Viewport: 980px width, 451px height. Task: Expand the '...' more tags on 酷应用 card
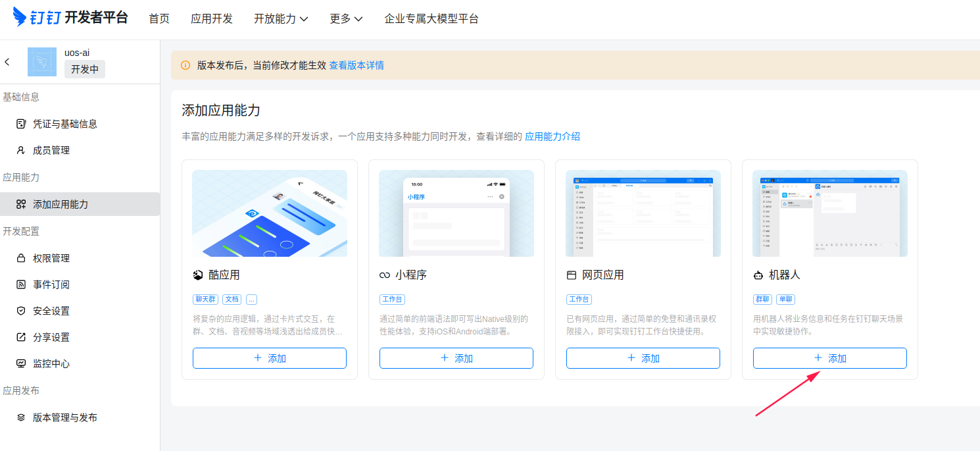tap(251, 299)
